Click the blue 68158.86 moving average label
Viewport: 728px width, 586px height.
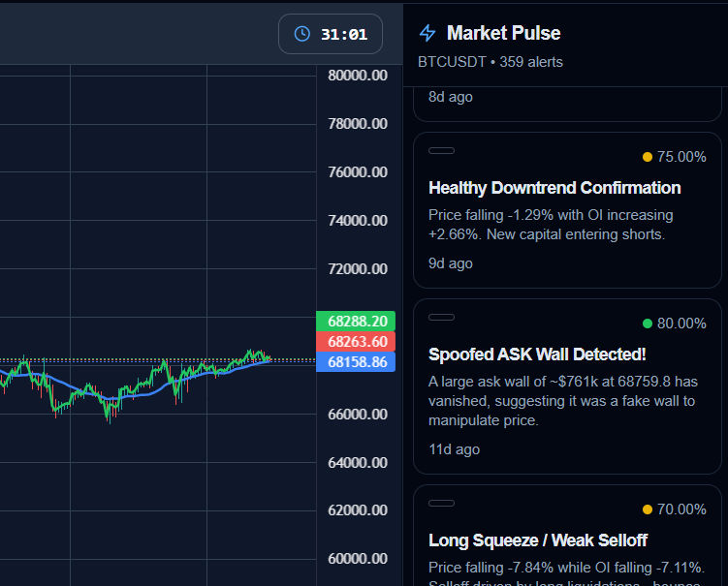pos(356,362)
